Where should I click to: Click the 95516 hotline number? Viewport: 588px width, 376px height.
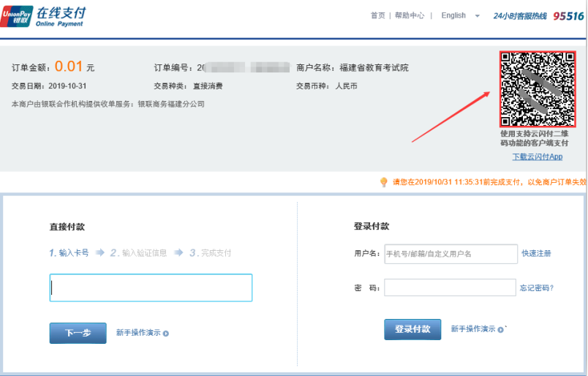(x=568, y=16)
